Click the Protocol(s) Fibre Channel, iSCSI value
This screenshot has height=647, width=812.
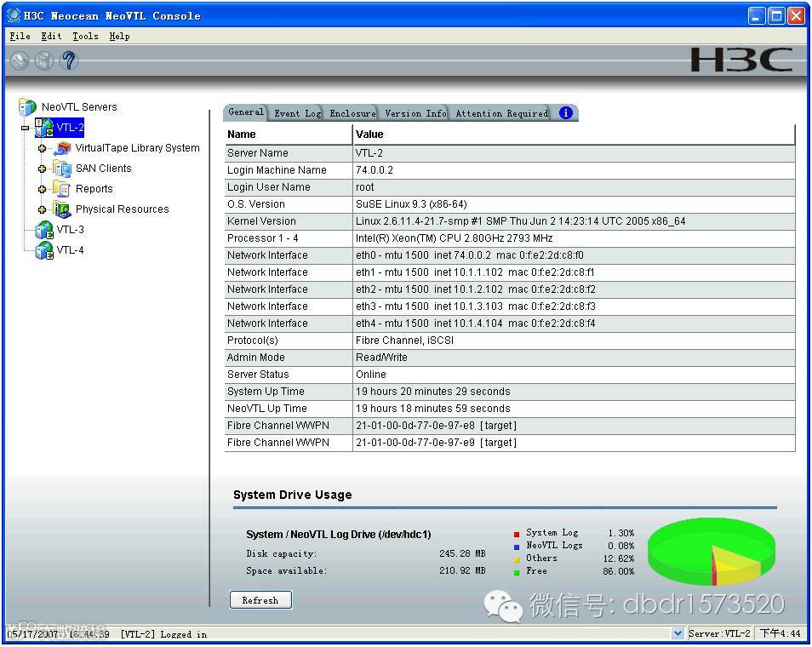point(404,341)
